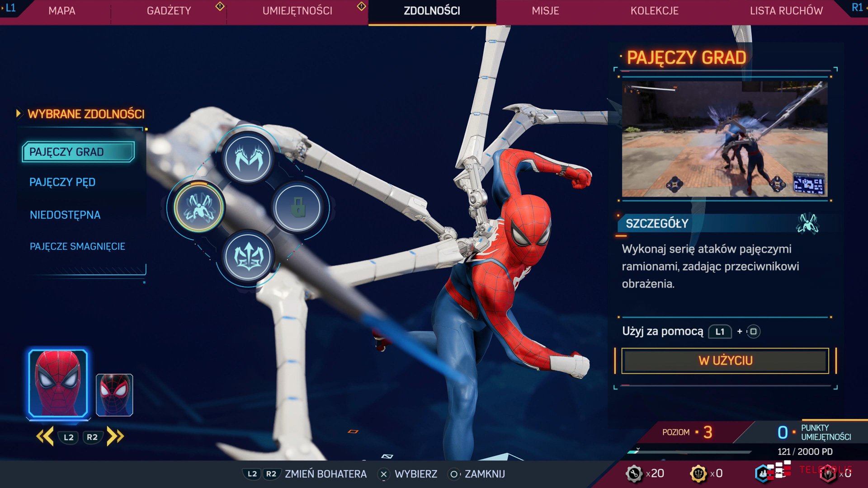This screenshot has height=488, width=868.
Task: Choose Pajęczy Pęd from the ability list
Action: pos(62,182)
